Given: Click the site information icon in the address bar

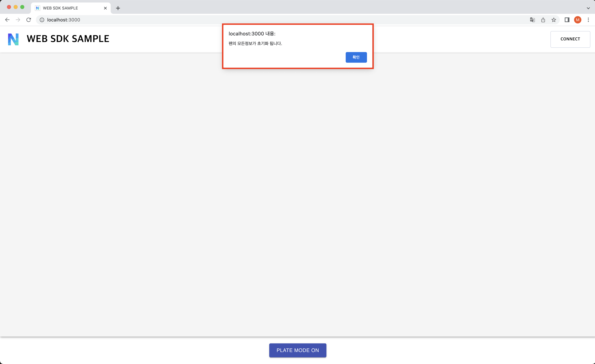Looking at the screenshot, I should (x=42, y=20).
